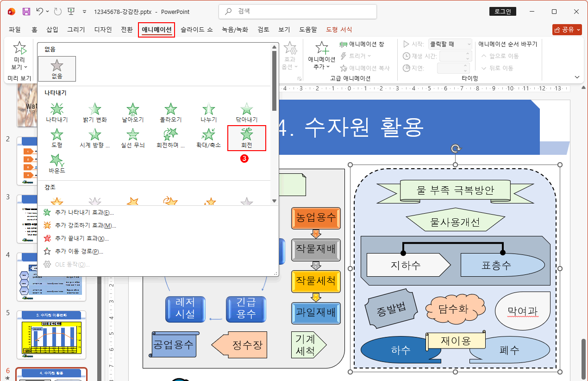Apply the 확대/축소 (Zoom) animation
The width and height of the screenshot is (588, 381).
pos(208,137)
